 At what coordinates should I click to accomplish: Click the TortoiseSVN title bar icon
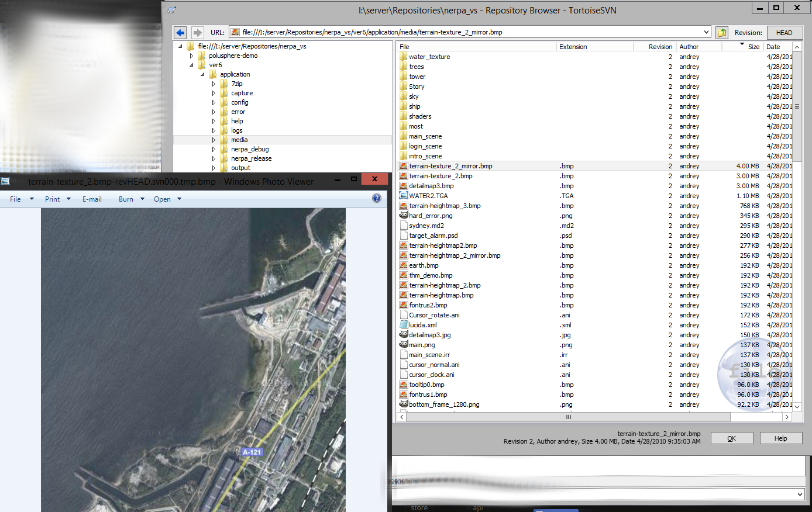point(171,10)
